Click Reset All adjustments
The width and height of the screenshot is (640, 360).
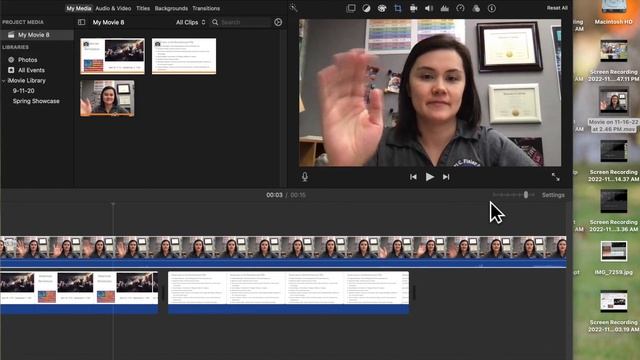(x=557, y=8)
